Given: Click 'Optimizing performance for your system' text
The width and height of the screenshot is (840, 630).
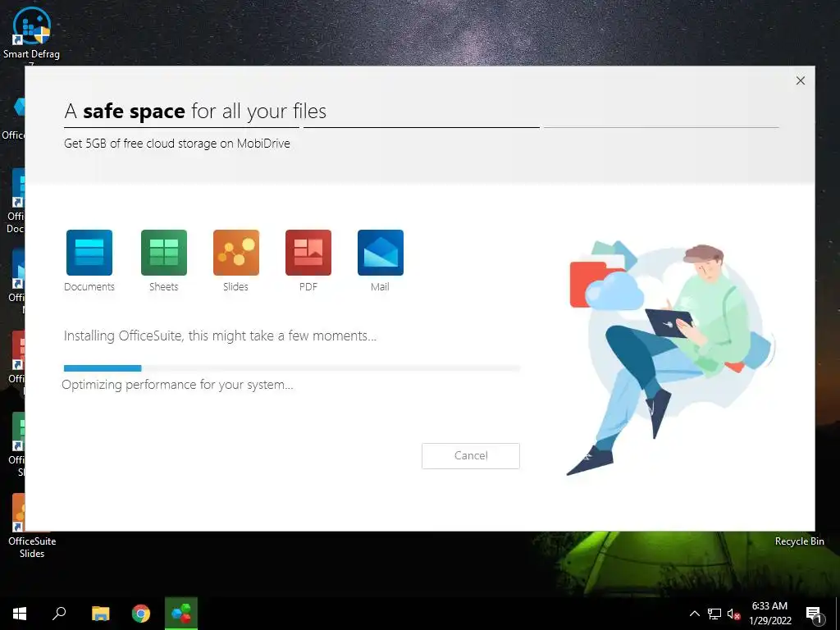Looking at the screenshot, I should click(177, 385).
